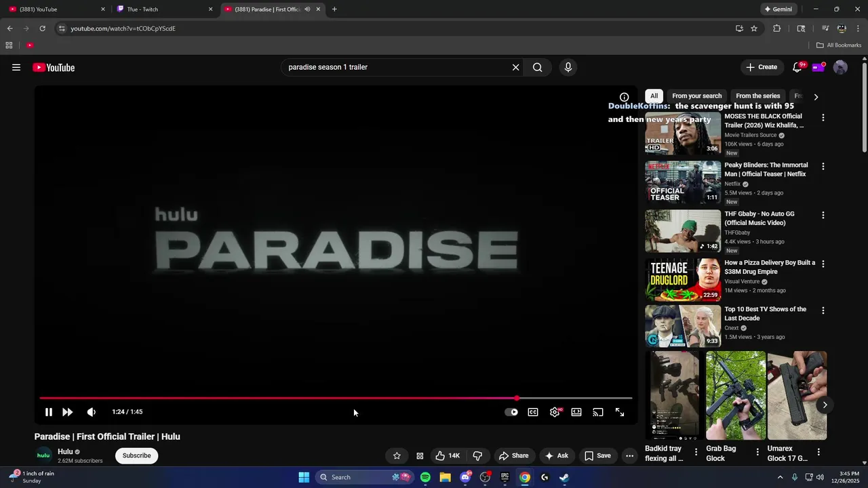Focus the URL address bar
Screen dimensions: 868x488
[393, 28]
